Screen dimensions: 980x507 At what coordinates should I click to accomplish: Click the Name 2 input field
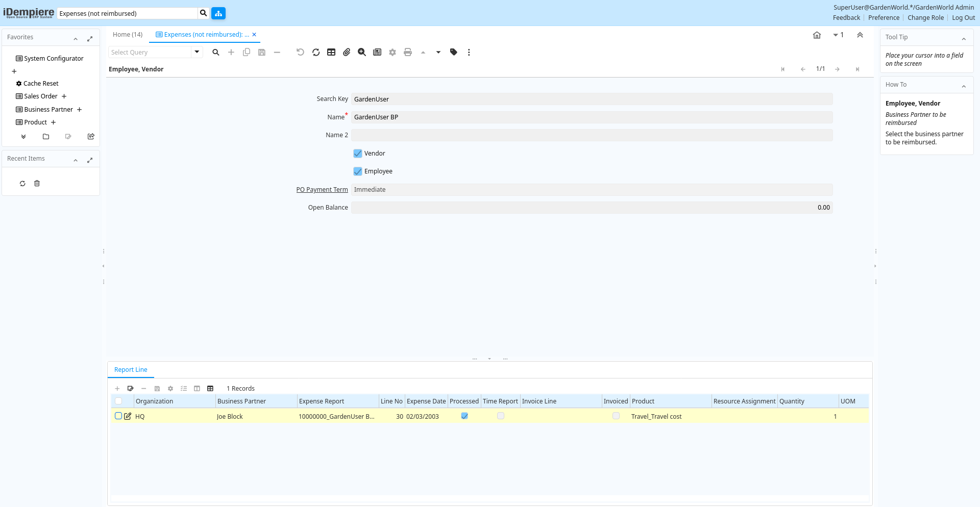pyautogui.click(x=592, y=135)
